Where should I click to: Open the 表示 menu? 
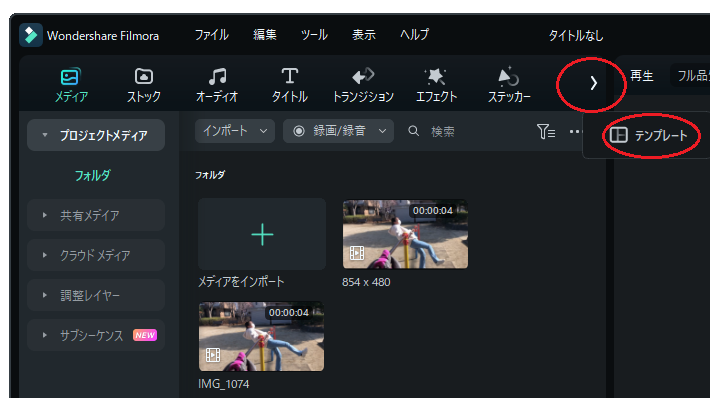pyautogui.click(x=364, y=35)
